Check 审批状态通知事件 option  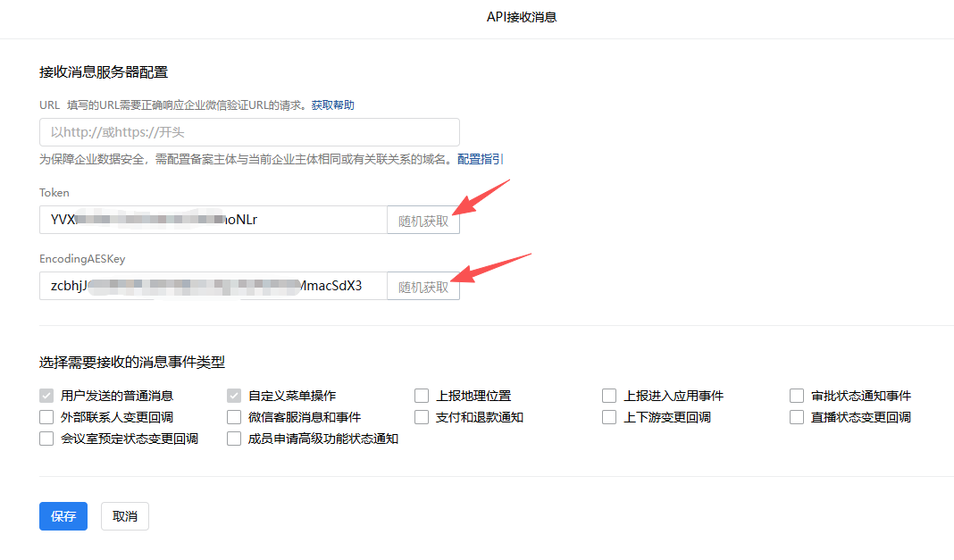coord(797,396)
